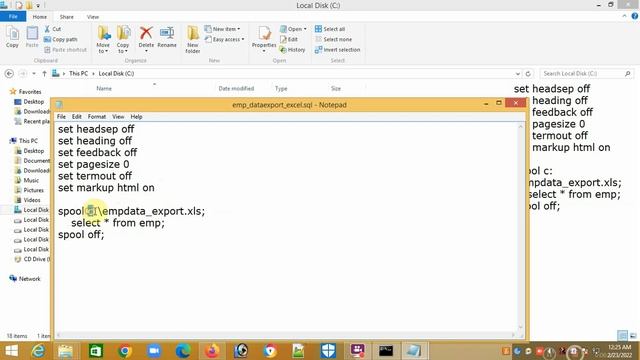Click the Up one level arrow
The height and width of the screenshot is (360, 640).
tap(44, 73)
